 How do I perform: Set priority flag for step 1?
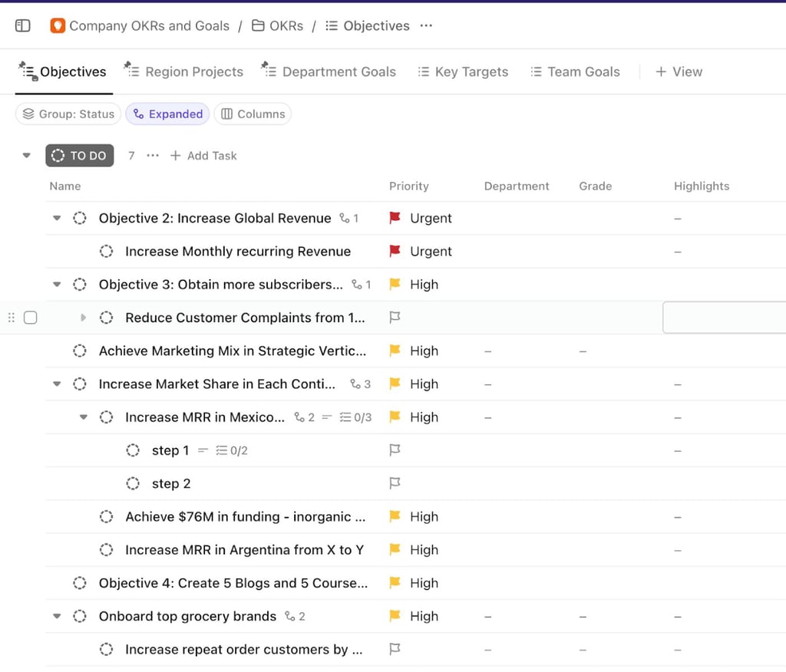[x=395, y=450]
